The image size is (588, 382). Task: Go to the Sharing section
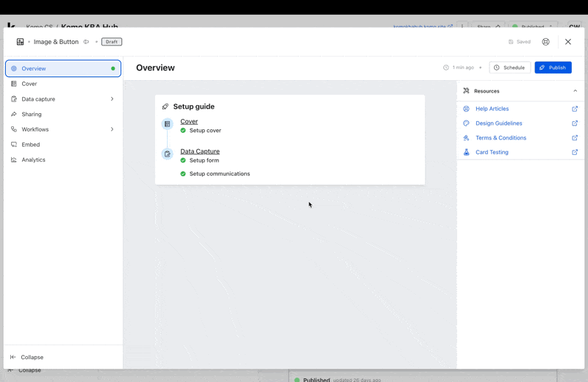pos(31,115)
